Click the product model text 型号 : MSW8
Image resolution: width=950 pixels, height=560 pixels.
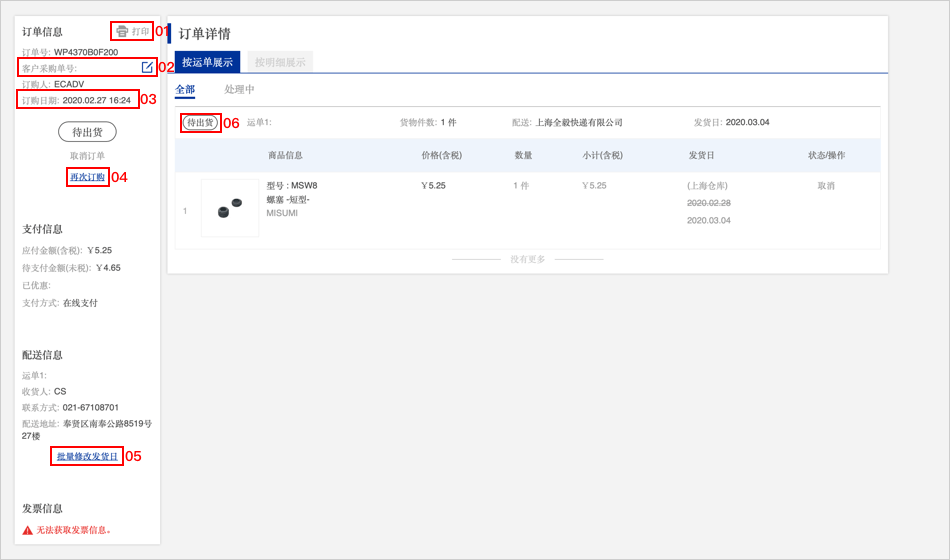[292, 185]
